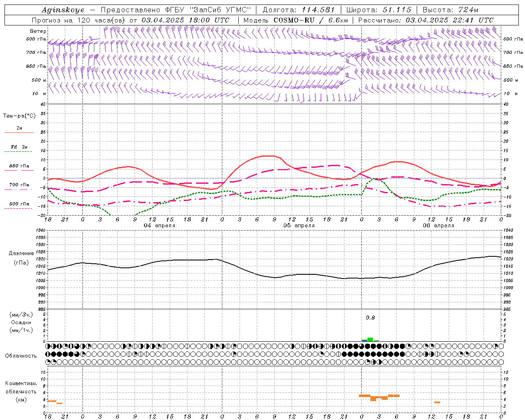The image size is (525, 420).
Task: Click the 'Тем-ра(°C)' temperature axis title
Action: (19, 116)
